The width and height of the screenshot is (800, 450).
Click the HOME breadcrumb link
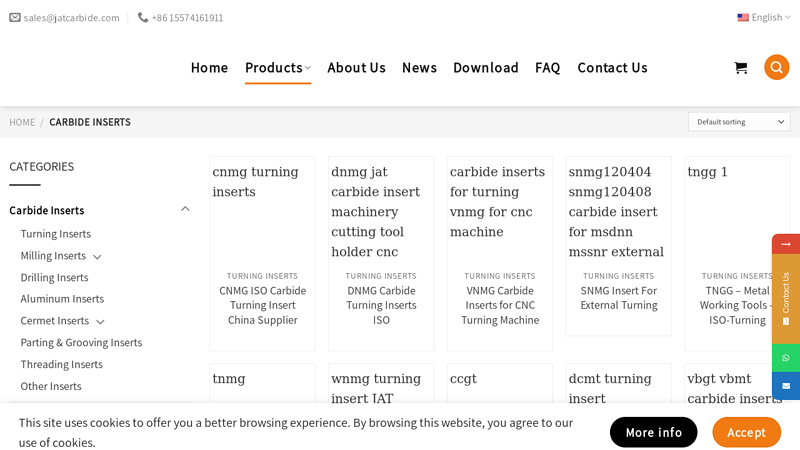[22, 122]
